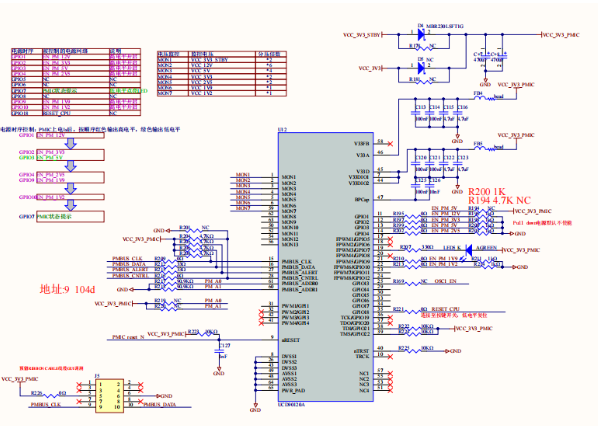The height and width of the screenshot is (426, 598).
Task: Click the FB4 ferrite bead symbol
Action: pos(484,98)
